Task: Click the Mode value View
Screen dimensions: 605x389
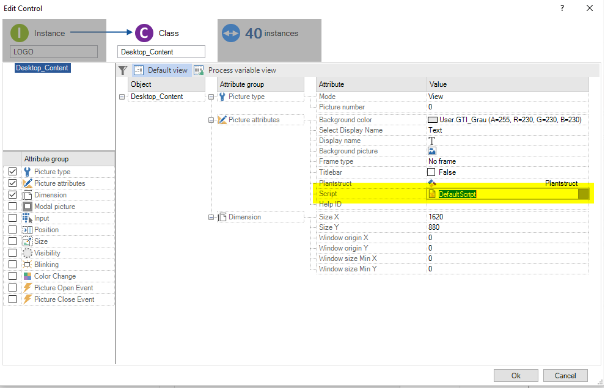Action: click(x=436, y=96)
